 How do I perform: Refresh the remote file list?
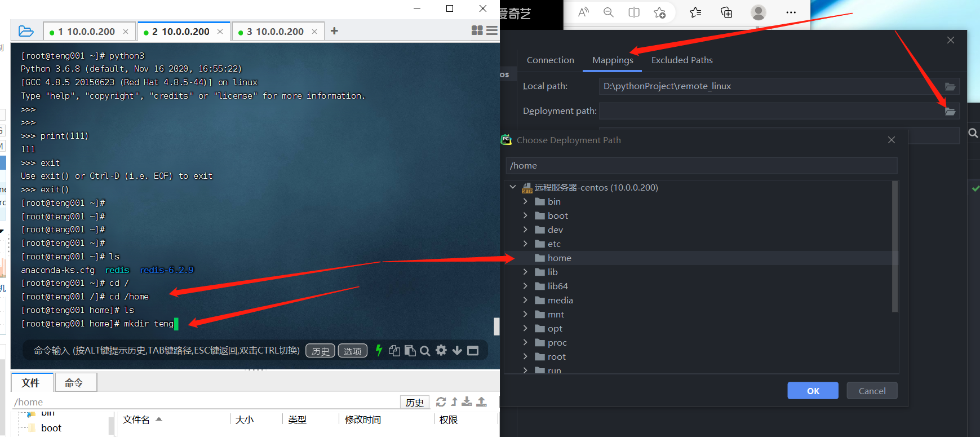click(441, 401)
